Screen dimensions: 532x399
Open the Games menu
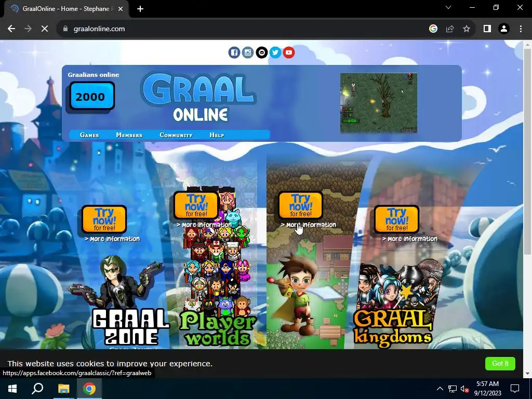pyautogui.click(x=89, y=135)
